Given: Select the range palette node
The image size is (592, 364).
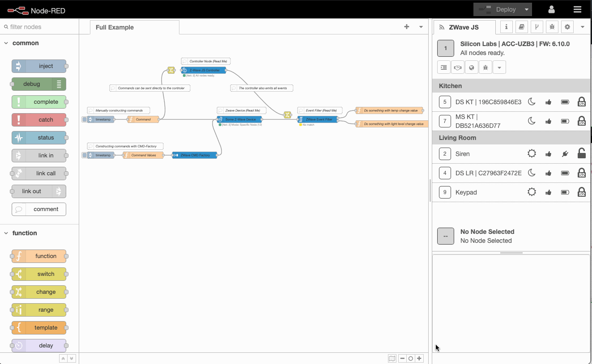Looking at the screenshot, I should pyautogui.click(x=39, y=310).
